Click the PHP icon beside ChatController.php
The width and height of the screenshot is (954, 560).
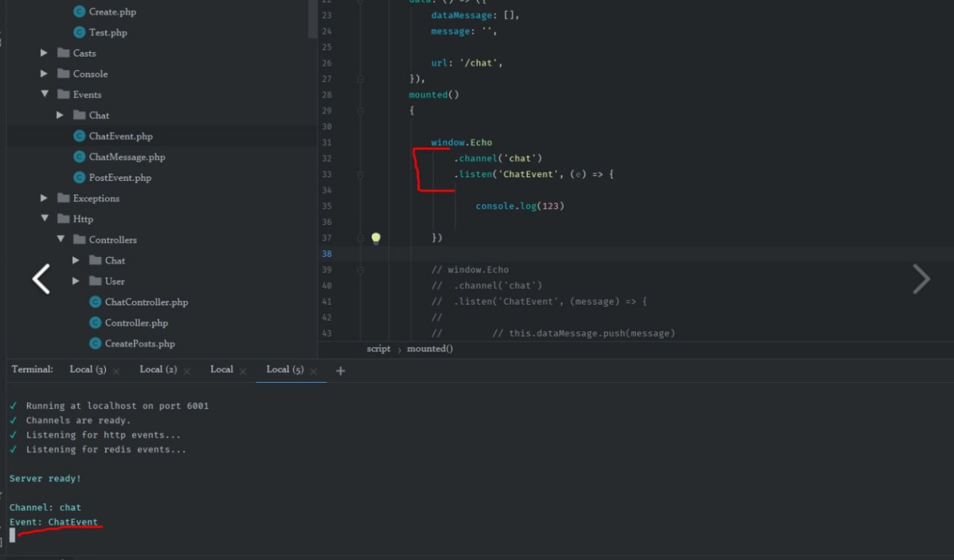click(95, 302)
